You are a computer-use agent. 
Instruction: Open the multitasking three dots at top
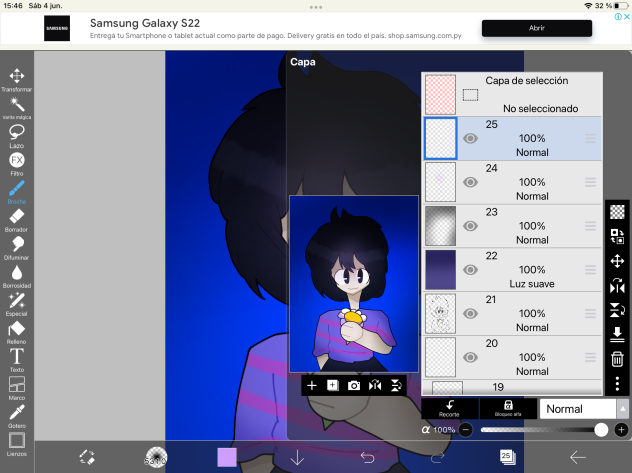click(316, 7)
